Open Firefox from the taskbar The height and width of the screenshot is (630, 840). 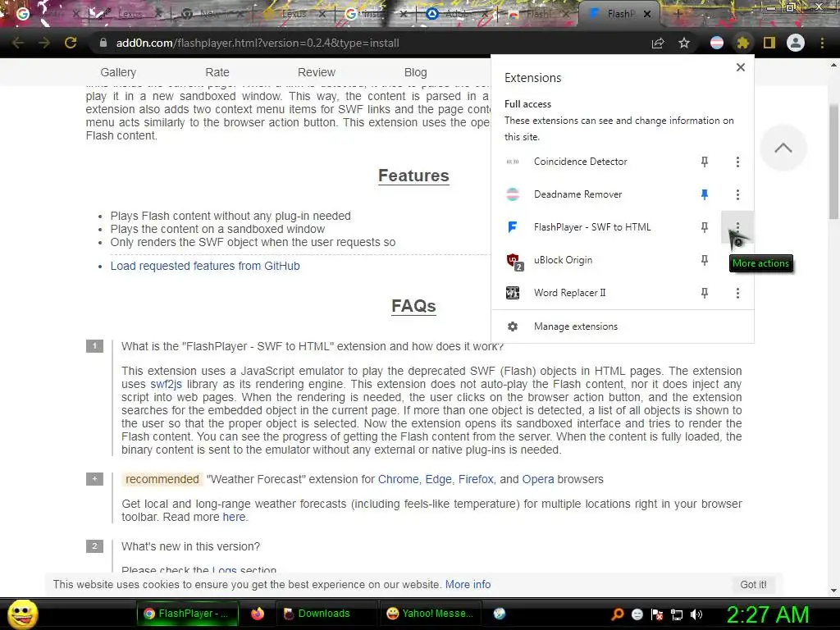[258, 614]
